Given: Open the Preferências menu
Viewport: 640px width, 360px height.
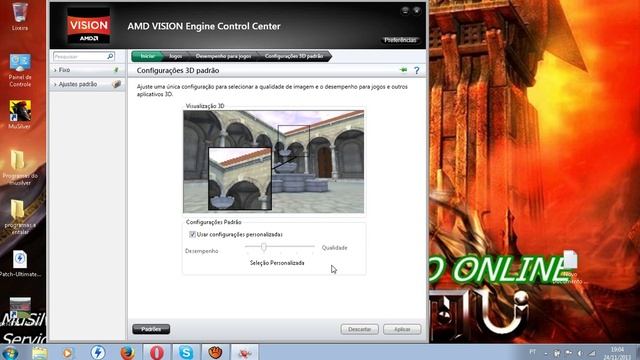Looking at the screenshot, I should 400,40.
